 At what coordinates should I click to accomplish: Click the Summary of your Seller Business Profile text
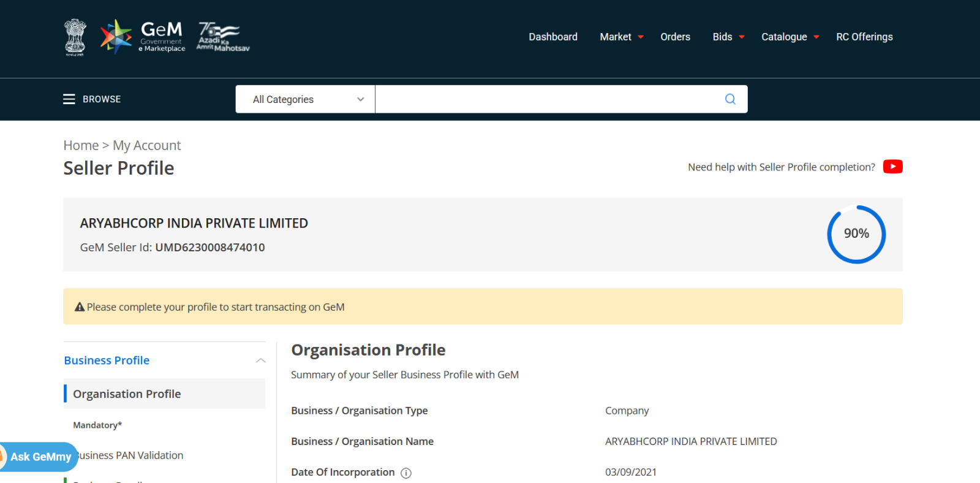tap(405, 375)
